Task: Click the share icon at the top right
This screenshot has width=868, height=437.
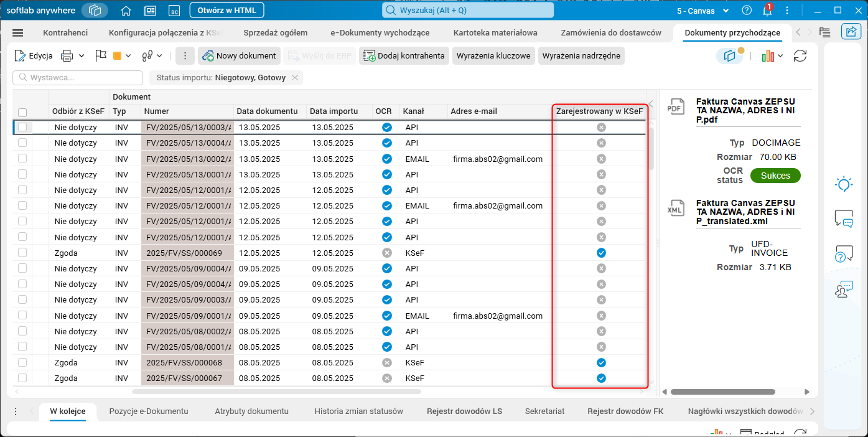Action: (x=850, y=32)
